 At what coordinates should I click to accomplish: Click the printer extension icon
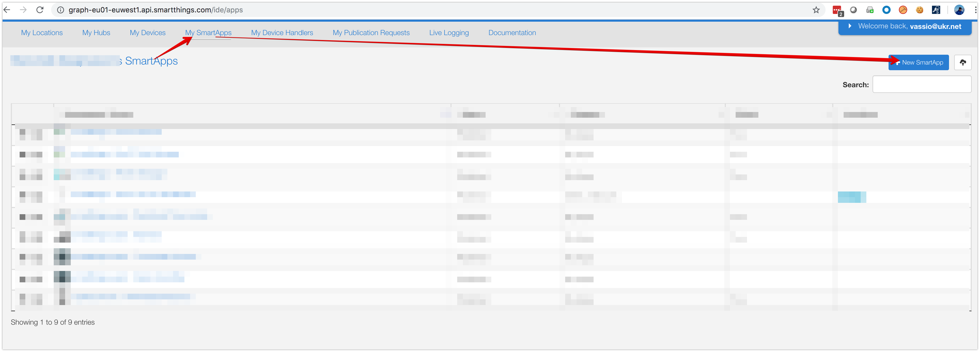click(870, 10)
